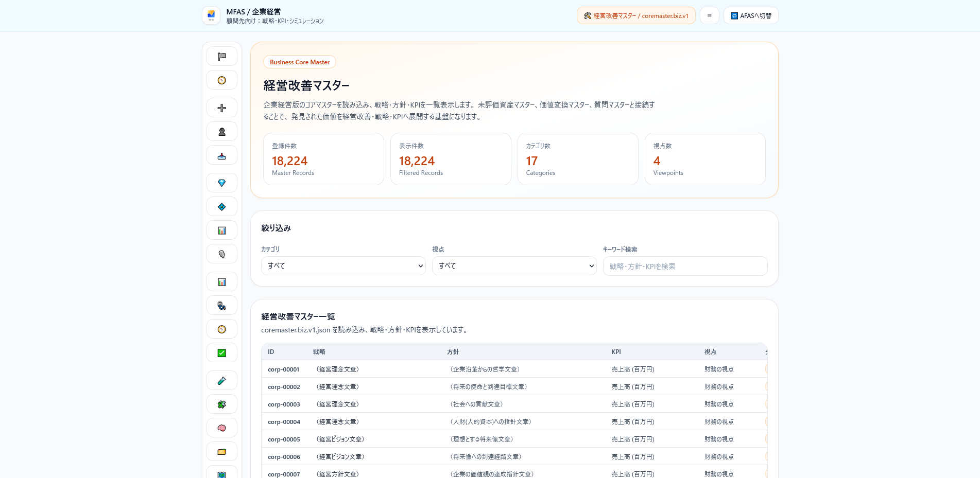Open the pink brain sidebar icon
980x478 pixels.
(x=222, y=428)
